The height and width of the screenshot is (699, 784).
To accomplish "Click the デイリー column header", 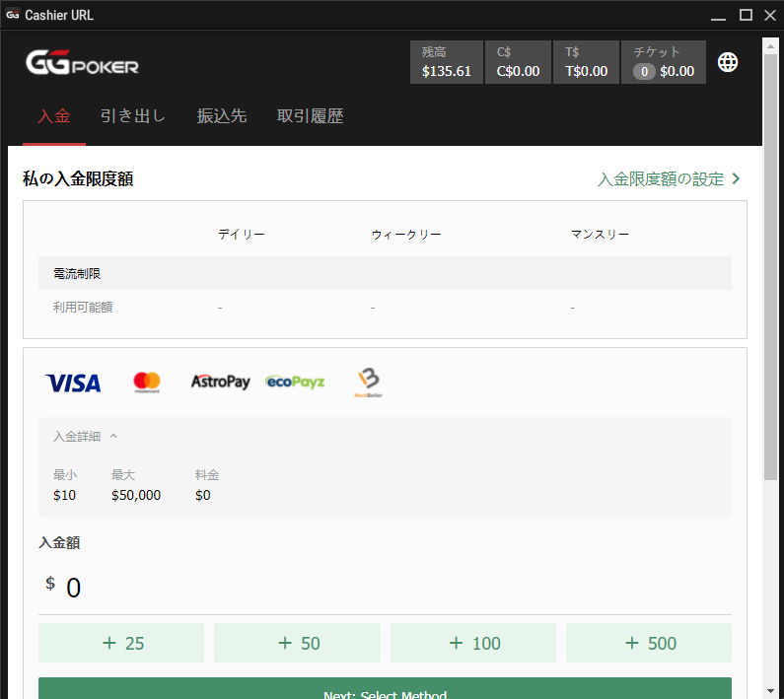I will pyautogui.click(x=241, y=235).
